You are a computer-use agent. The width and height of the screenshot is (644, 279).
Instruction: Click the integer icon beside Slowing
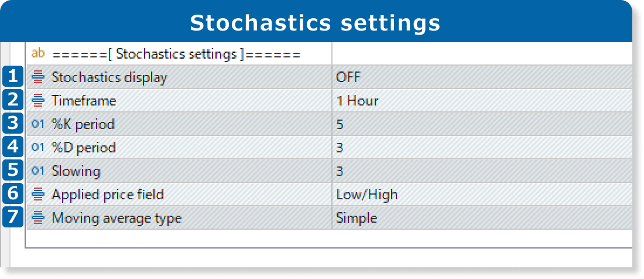pos(38,171)
